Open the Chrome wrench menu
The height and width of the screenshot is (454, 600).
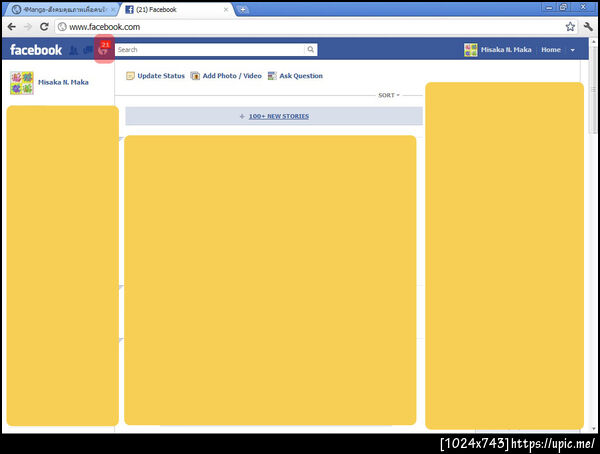(588, 26)
